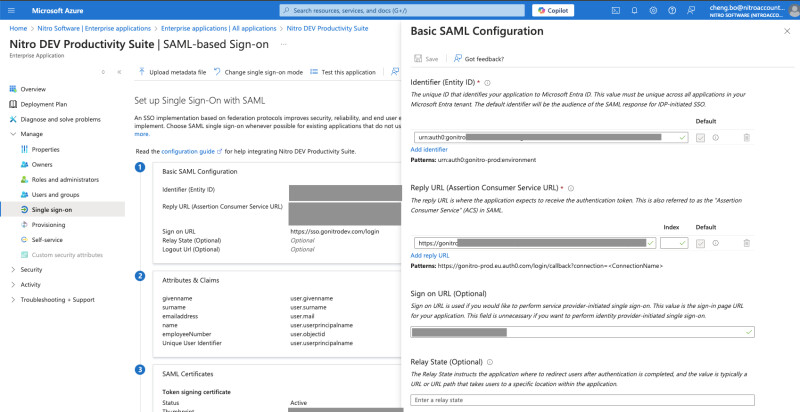
Task: Delete the identifier row with the trash icon
Action: tap(746, 138)
